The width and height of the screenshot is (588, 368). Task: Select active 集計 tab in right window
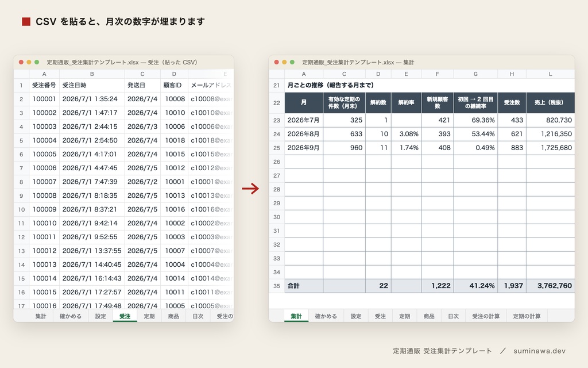296,316
